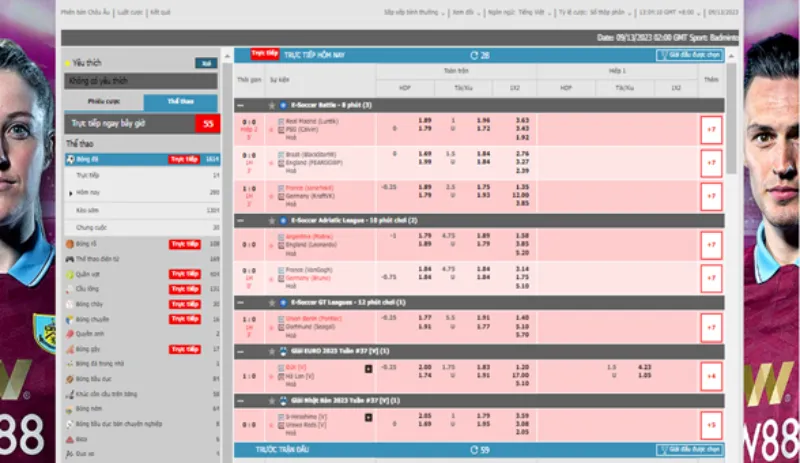Open the stats icon beside Real Madrid (Lurtik)

coord(281,122)
